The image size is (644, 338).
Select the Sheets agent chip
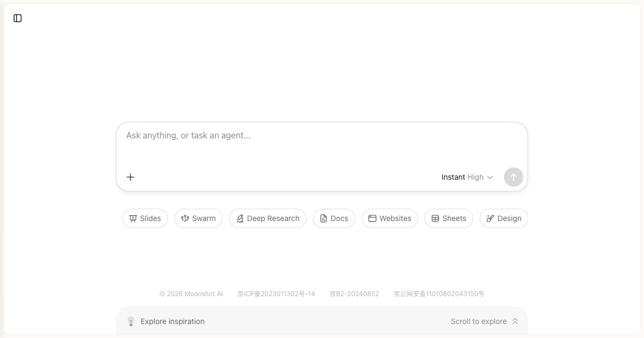click(449, 218)
